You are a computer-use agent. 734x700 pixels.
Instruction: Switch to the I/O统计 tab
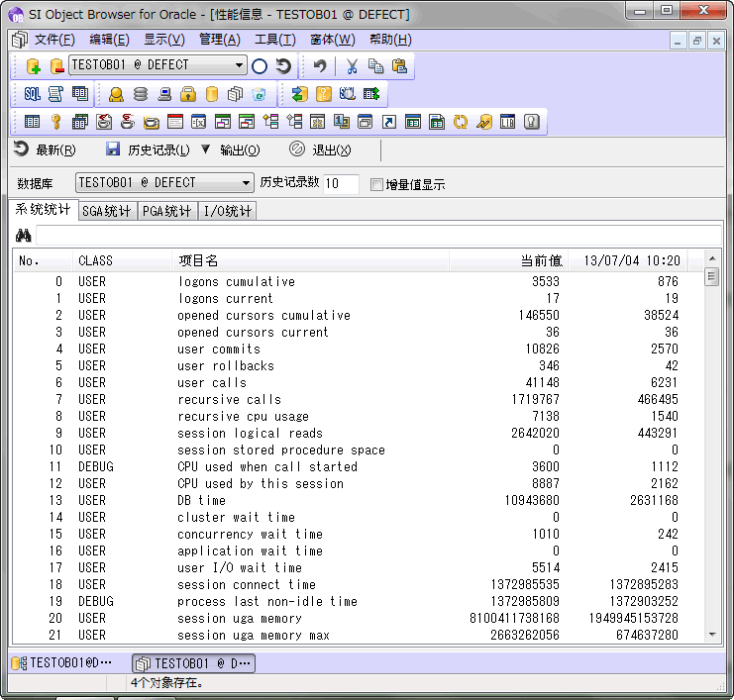[x=228, y=211]
